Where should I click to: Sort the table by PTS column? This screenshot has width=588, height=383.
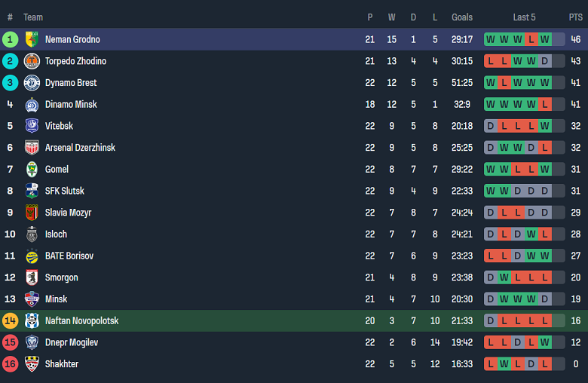[x=575, y=17]
